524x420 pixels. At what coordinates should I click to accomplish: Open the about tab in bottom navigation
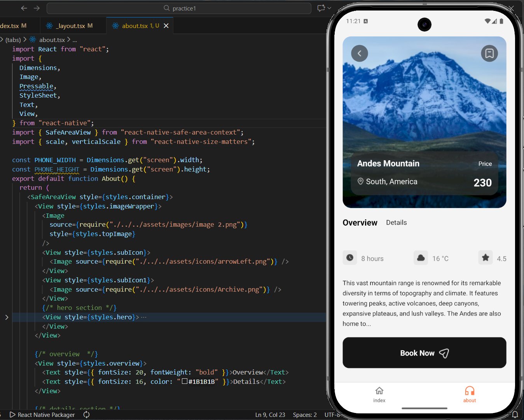[469, 394]
